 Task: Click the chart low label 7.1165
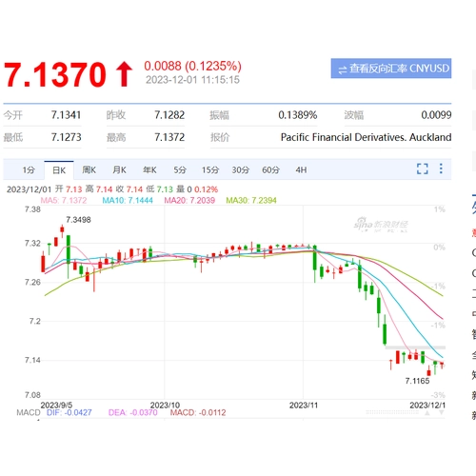point(417,381)
